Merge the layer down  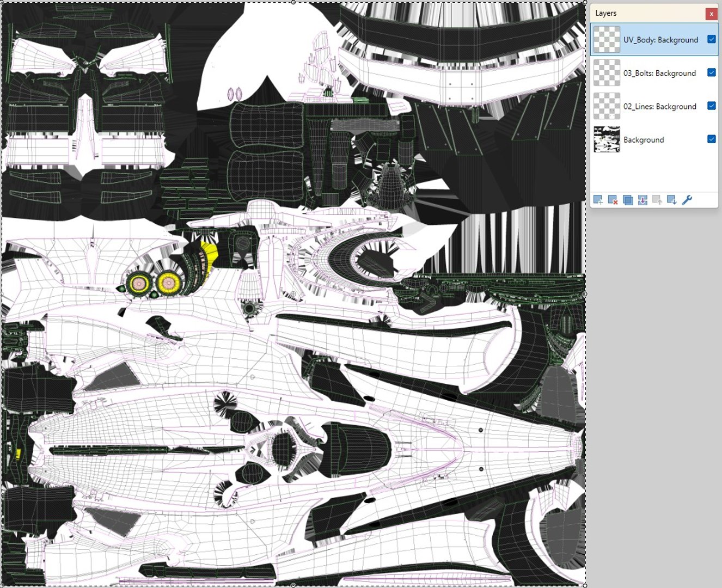pos(643,200)
